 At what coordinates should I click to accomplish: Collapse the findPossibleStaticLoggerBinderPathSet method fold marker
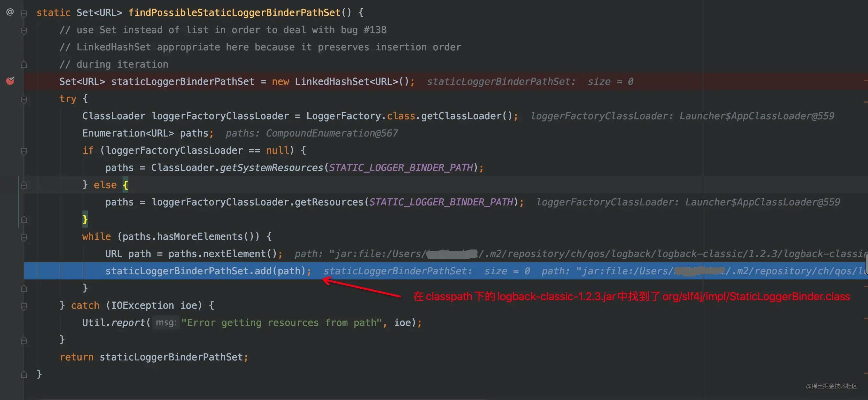point(24,13)
